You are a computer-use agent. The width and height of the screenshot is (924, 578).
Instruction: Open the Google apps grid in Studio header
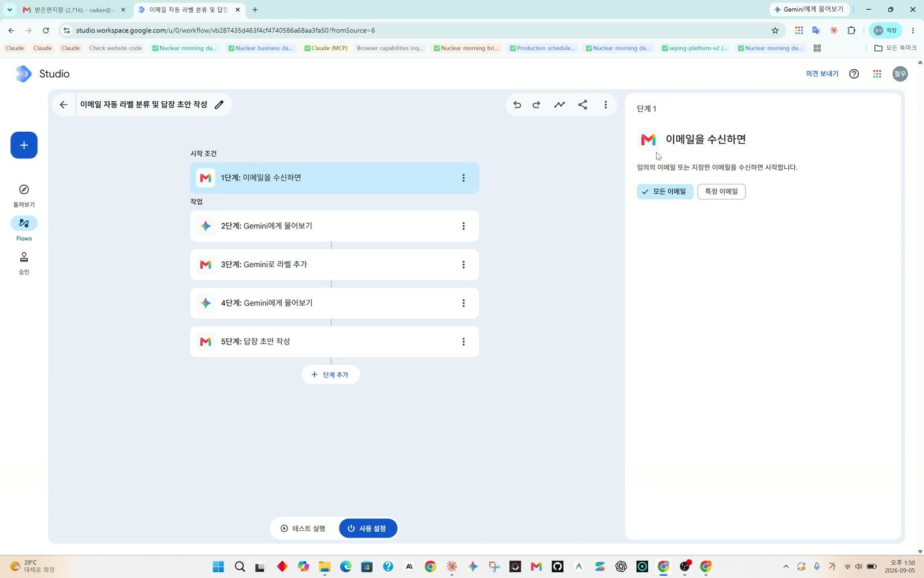point(877,73)
